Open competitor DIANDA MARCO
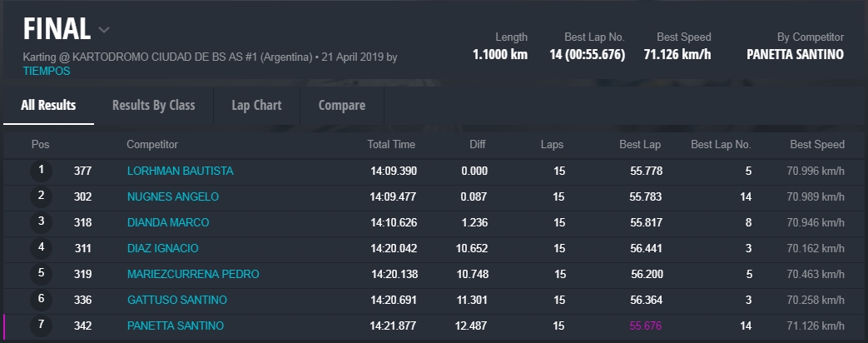Viewport: 868px width, 343px height. click(x=167, y=222)
